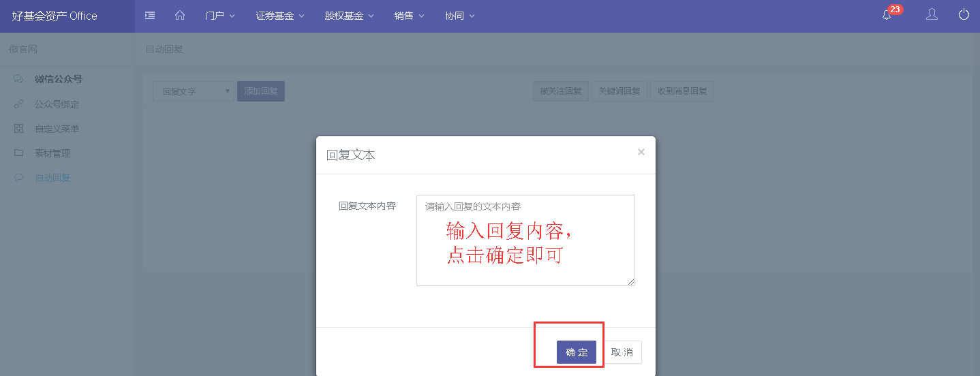Go to the home icon
980x376 pixels.
(x=180, y=16)
